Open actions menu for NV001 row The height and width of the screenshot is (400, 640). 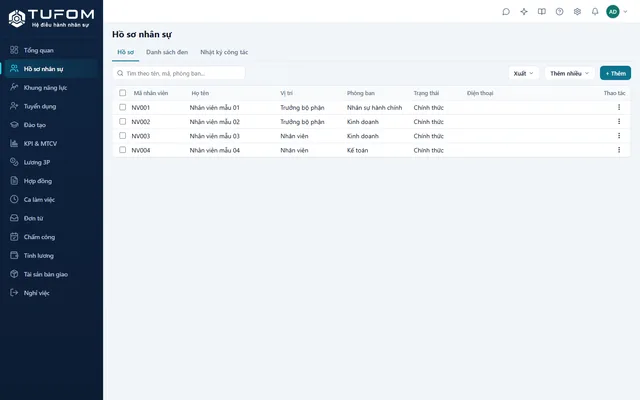tap(619, 107)
